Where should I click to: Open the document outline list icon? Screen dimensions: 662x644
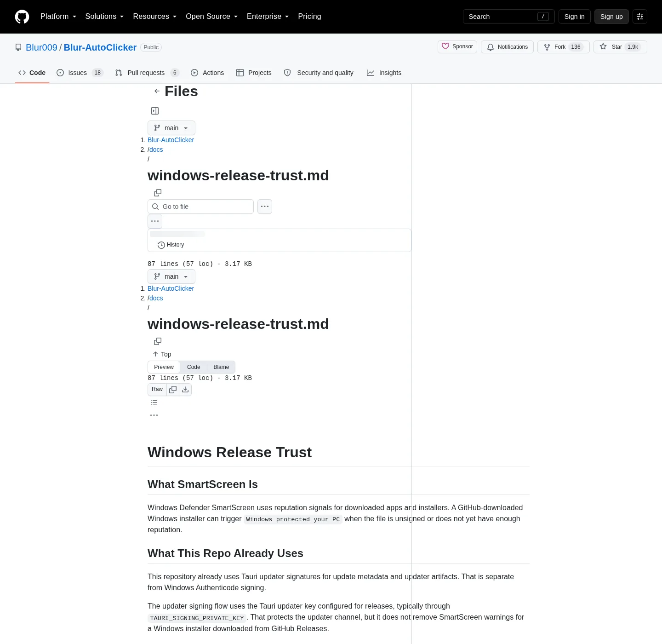(x=154, y=402)
